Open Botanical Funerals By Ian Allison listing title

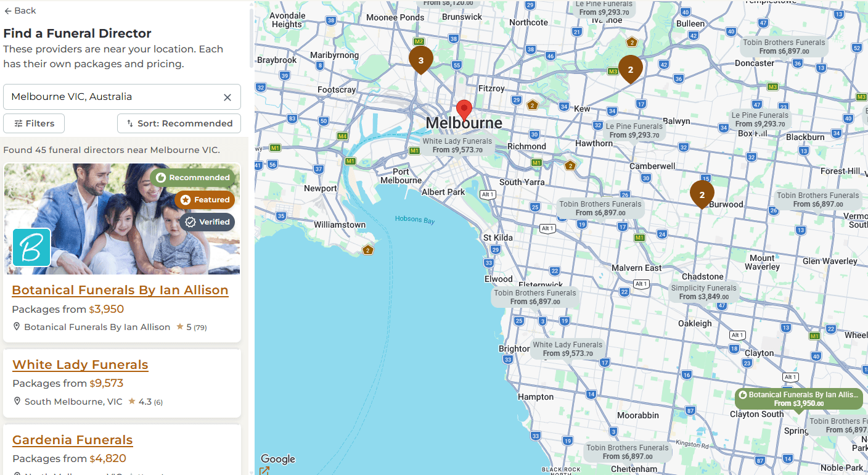pyautogui.click(x=120, y=290)
